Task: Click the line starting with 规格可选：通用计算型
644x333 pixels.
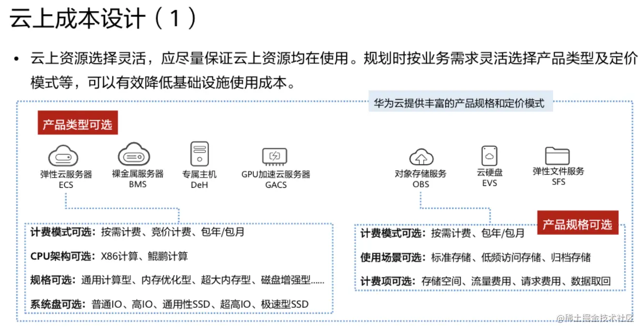Action: click(177, 280)
